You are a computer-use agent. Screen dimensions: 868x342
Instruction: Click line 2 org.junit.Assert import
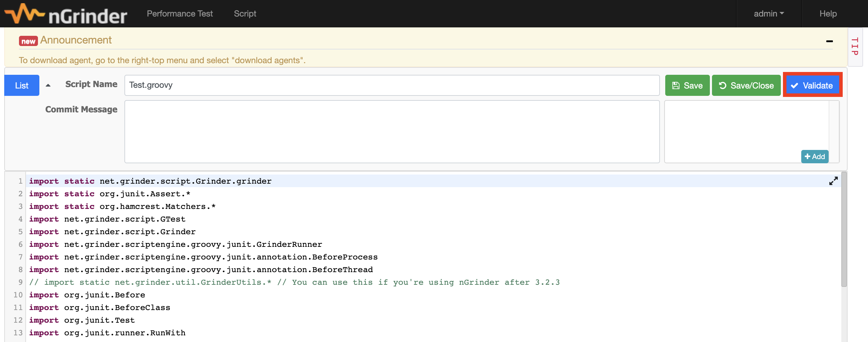coord(110,194)
